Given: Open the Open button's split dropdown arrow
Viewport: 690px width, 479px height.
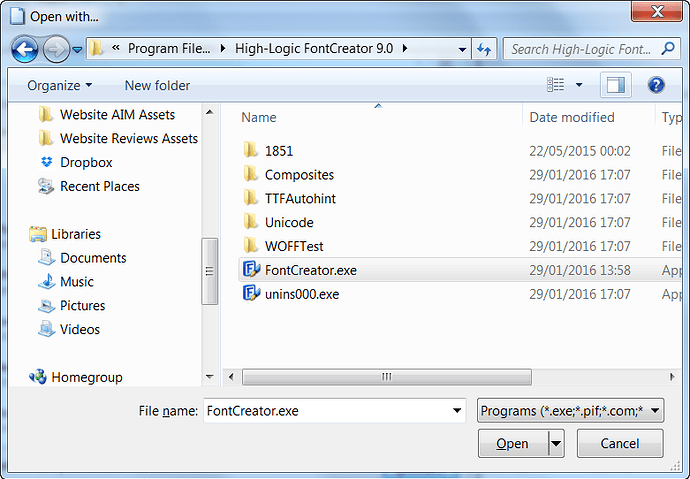Looking at the screenshot, I should click(x=556, y=443).
